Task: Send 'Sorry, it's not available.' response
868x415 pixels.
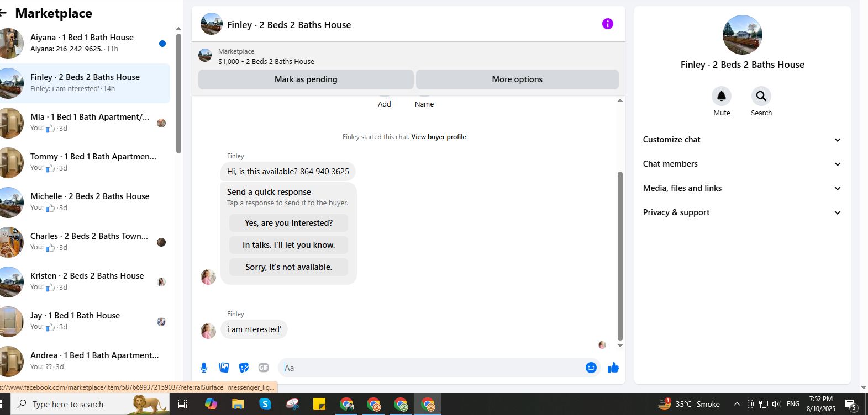Action: pyautogui.click(x=288, y=267)
